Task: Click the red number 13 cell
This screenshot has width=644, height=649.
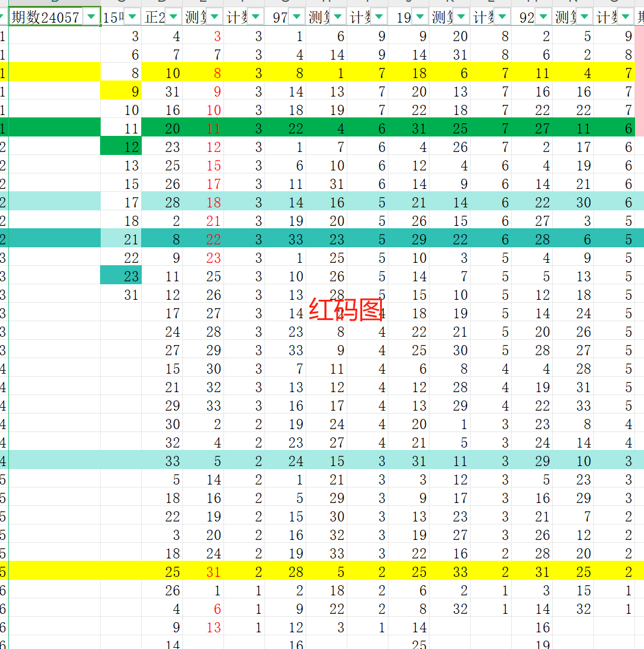Action: click(x=204, y=628)
